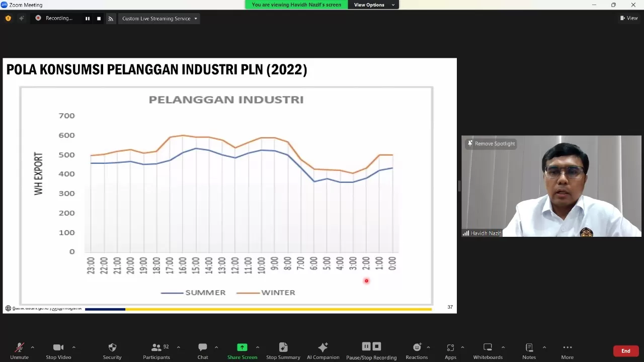Open the Whiteboards panel
Viewport: 644px width, 362px height.
click(487, 350)
